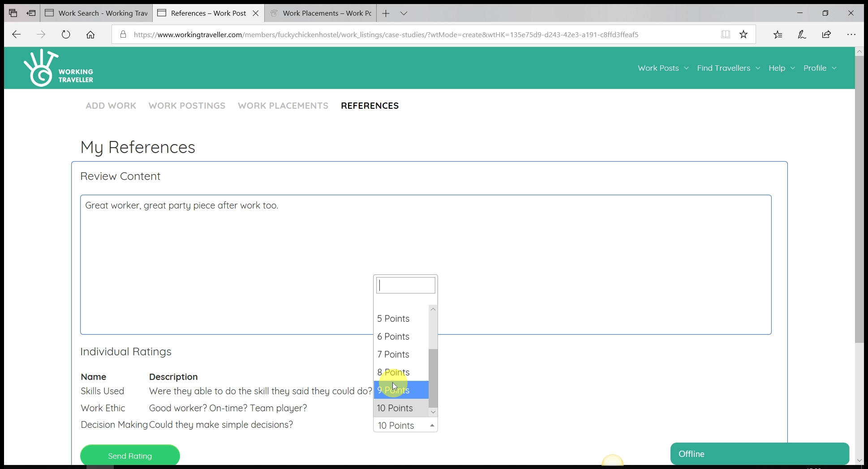Go to the Work Postings section

pos(187,106)
